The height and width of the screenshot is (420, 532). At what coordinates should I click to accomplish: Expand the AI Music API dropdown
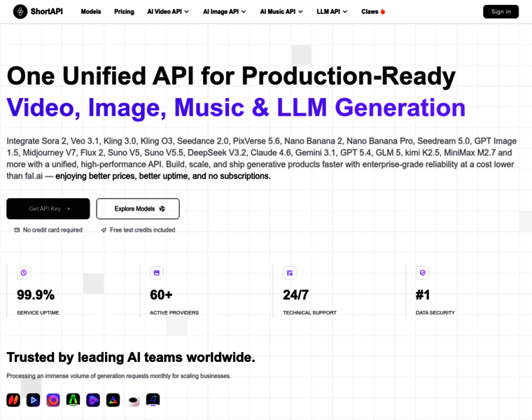pos(281,11)
